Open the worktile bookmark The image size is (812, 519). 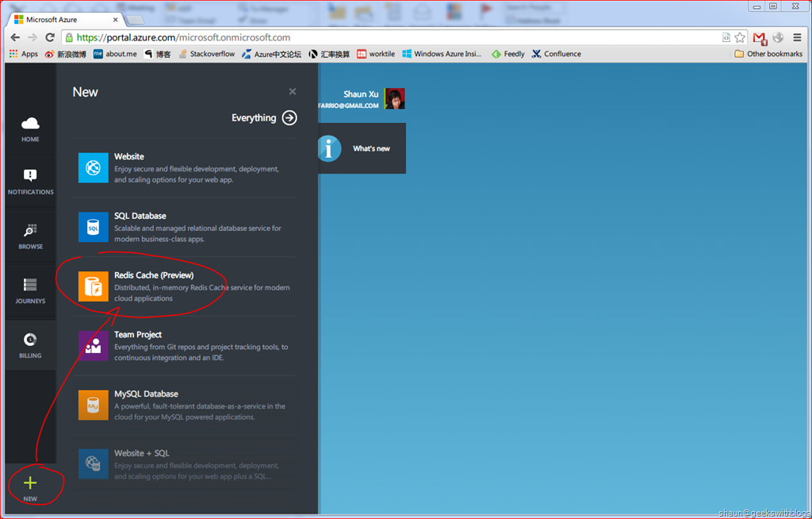[x=375, y=54]
